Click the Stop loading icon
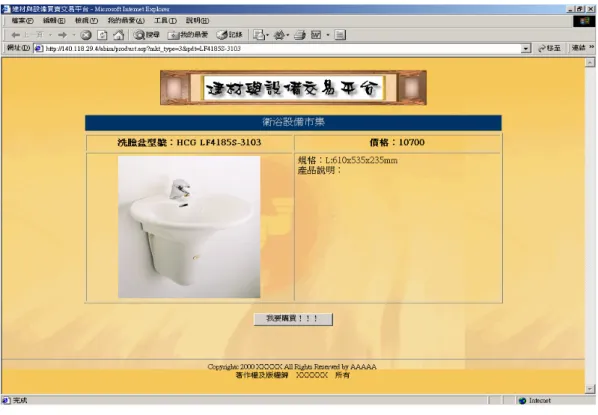The image size is (598, 415). 86,35
